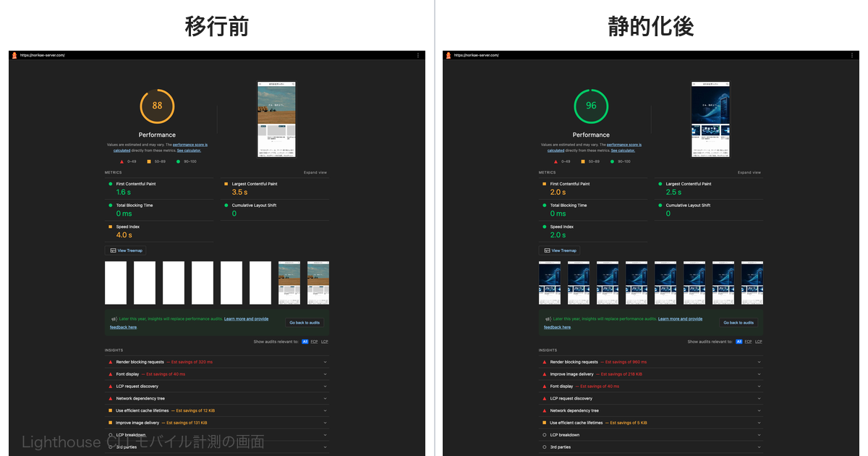Click the 96 performance score gauge in 静的化後
The height and width of the screenshot is (456, 868).
[591, 106]
